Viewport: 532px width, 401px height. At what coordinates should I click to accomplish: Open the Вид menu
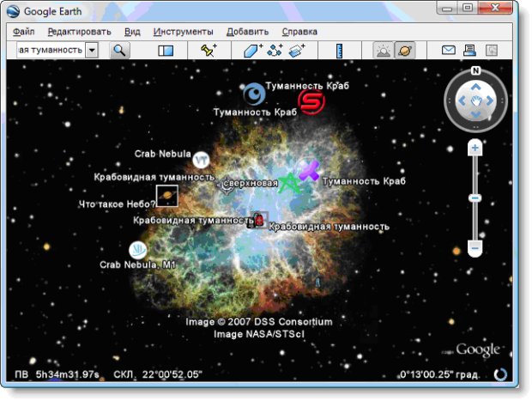point(132,32)
